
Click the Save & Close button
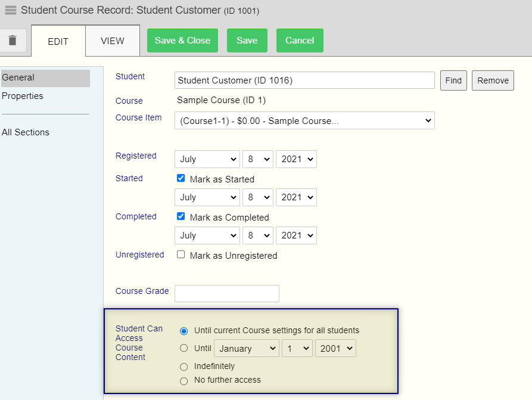coord(182,41)
